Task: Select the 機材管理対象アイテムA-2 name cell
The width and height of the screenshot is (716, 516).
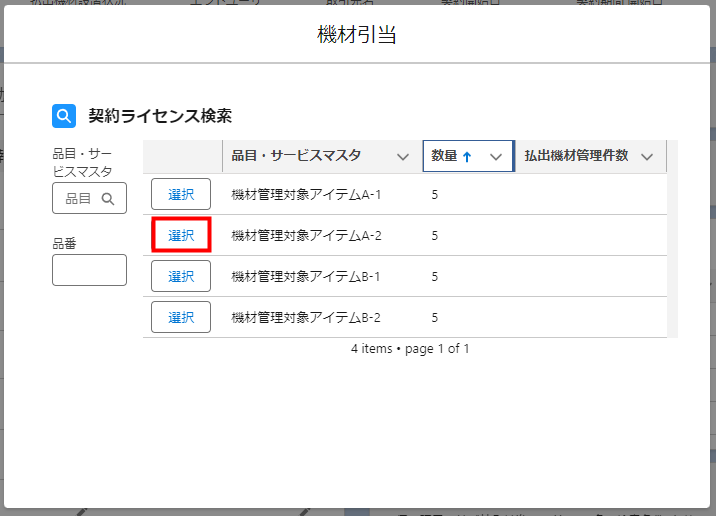Action: pyautogui.click(x=306, y=235)
